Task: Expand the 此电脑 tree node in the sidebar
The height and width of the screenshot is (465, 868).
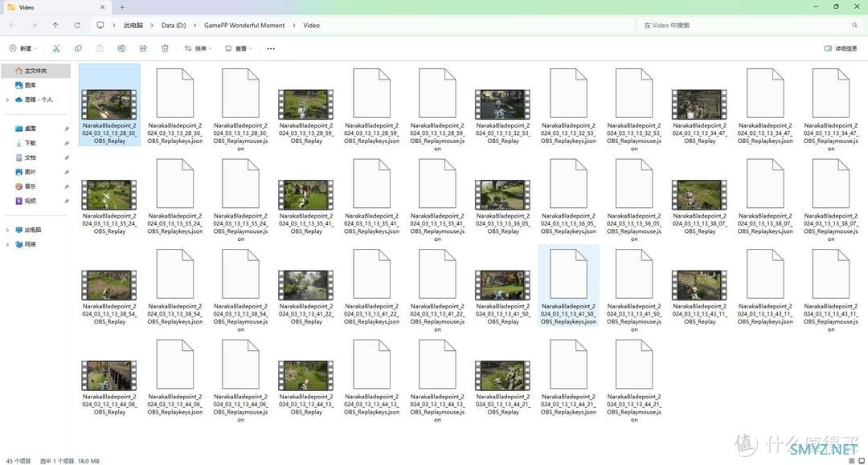Action: (7, 230)
